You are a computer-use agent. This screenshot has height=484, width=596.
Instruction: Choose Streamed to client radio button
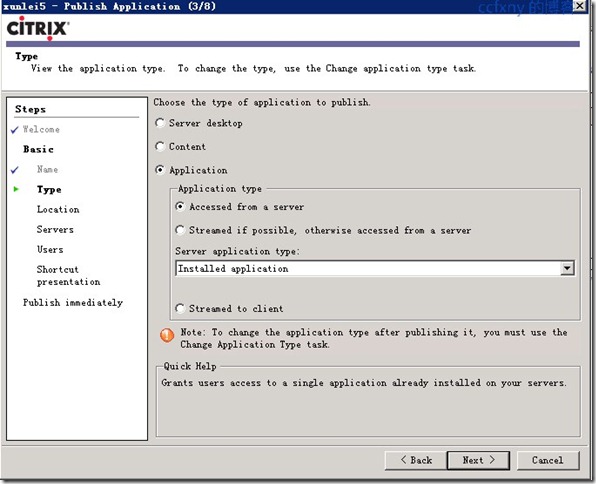(x=180, y=308)
